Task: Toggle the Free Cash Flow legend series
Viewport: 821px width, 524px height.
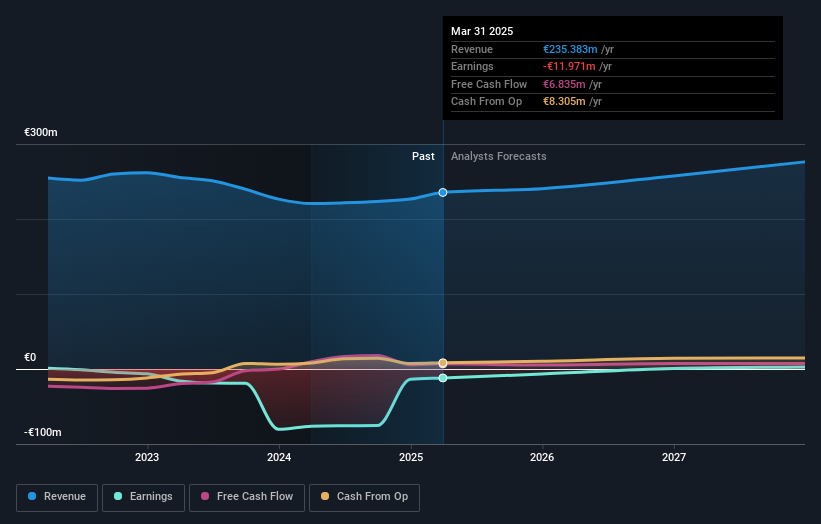Action: [x=247, y=497]
